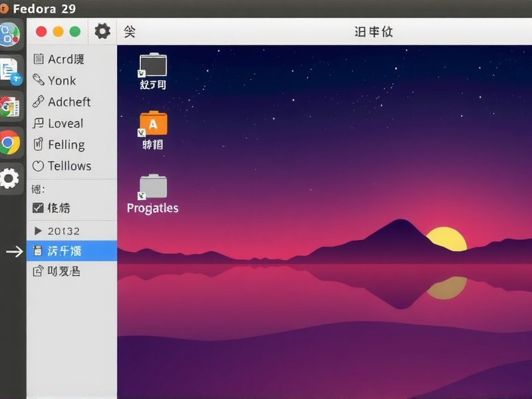532x399 pixels.
Task: Collapse the arrow beside 20132 in the sidebar
Action: [38, 229]
